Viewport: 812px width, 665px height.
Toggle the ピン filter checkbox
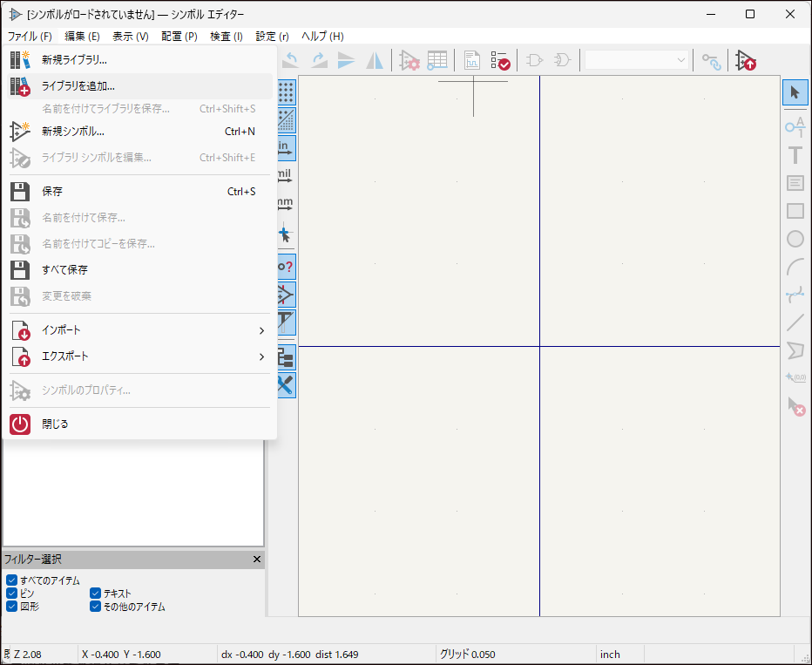pos(11,594)
